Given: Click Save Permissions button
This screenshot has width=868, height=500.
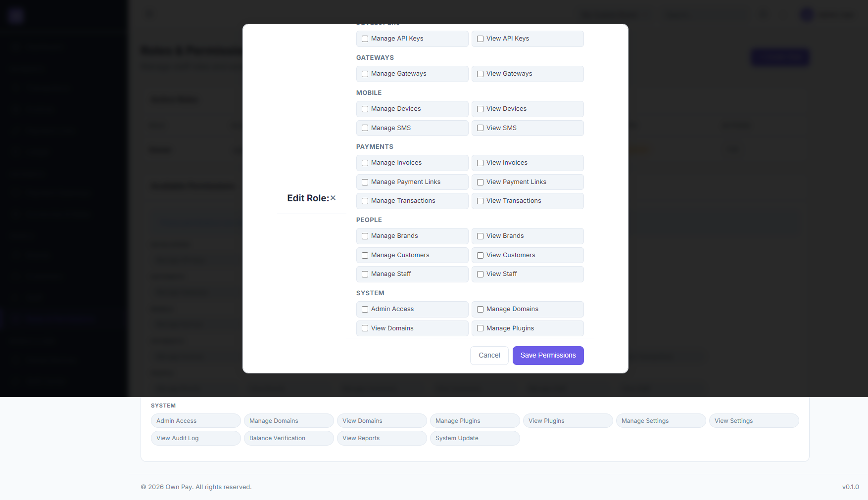Looking at the screenshot, I should [548, 356].
